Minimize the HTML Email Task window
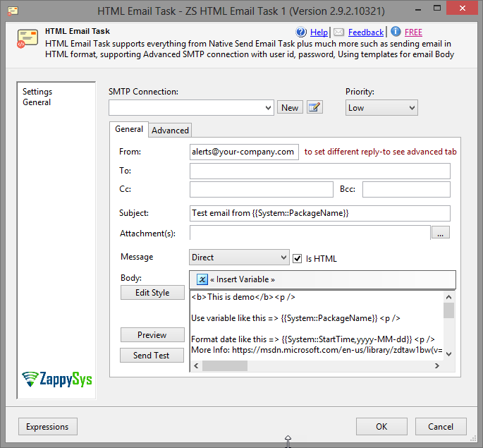 418,10
